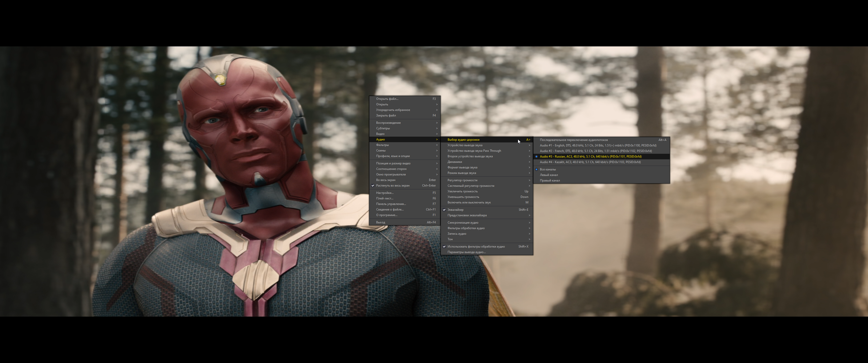Viewport: 868px width, 363px height.
Task: Expand 'Тон' submenu
Action: [487, 239]
